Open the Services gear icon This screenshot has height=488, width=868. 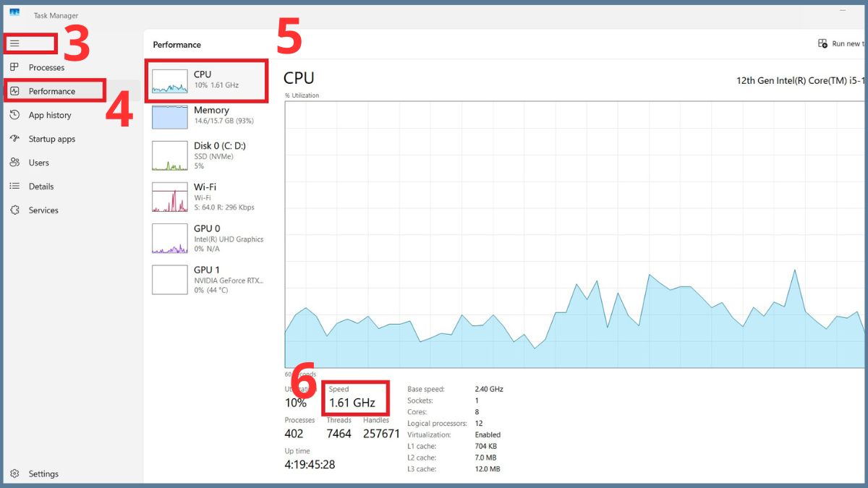(x=14, y=210)
